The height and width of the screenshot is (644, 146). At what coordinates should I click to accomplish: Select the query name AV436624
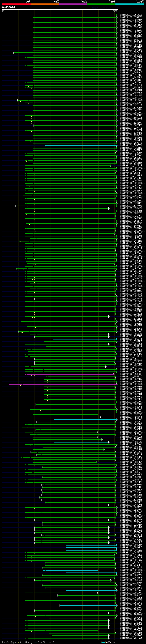click(x=8, y=8)
